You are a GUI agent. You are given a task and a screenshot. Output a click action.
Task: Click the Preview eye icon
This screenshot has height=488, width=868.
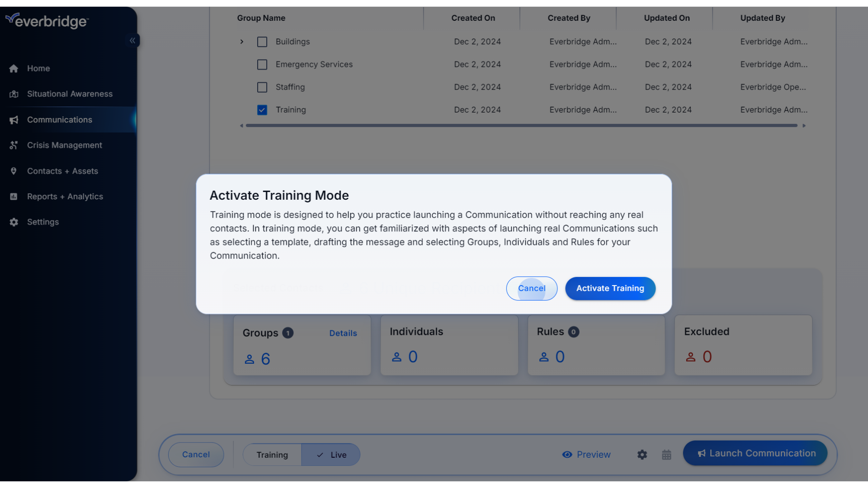click(x=567, y=454)
